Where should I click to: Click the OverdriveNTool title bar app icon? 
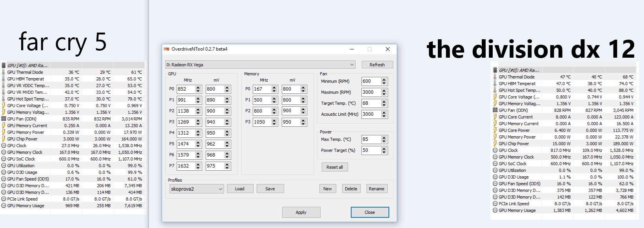click(167, 49)
